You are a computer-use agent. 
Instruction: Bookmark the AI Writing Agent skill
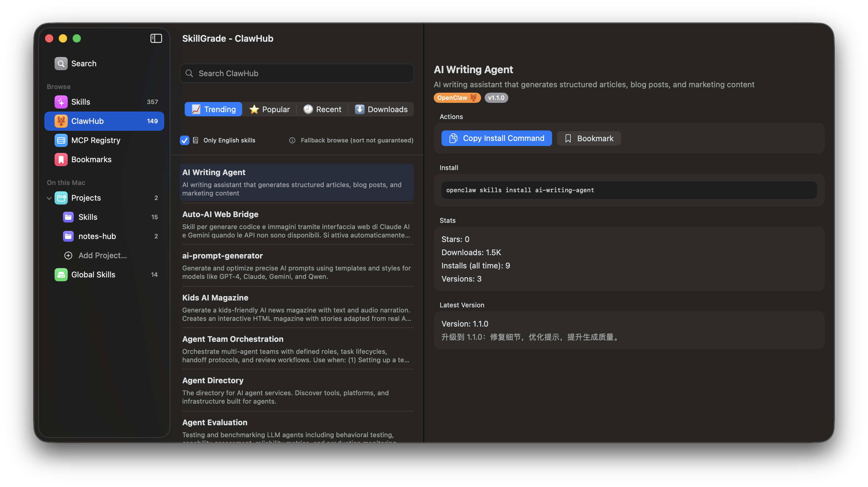589,138
